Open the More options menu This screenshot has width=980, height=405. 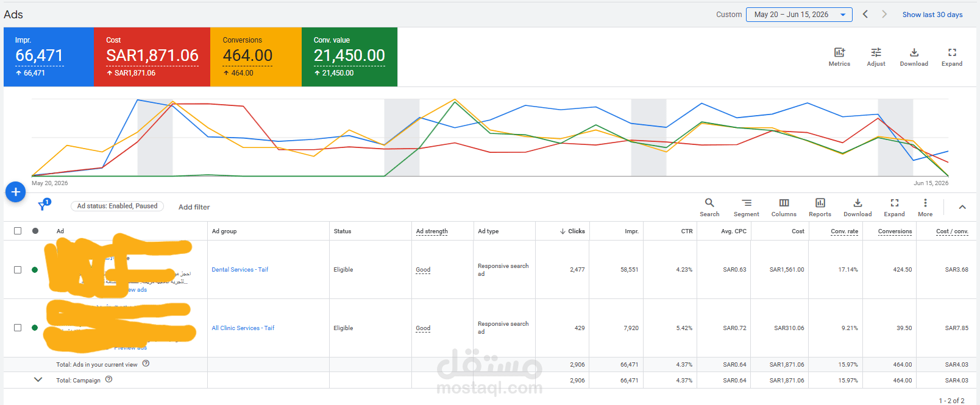click(925, 207)
